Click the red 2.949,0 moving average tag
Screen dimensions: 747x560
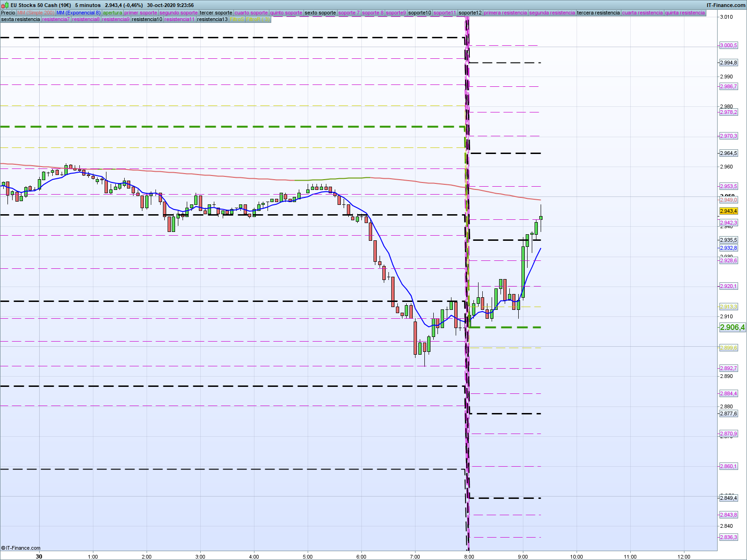click(x=728, y=200)
